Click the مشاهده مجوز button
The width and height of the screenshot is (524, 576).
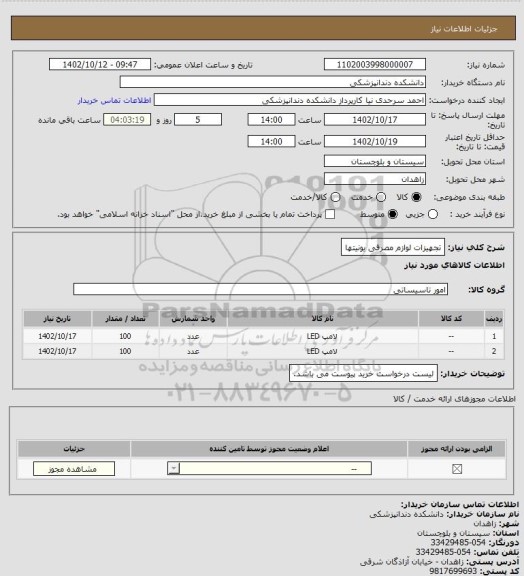tap(74, 469)
